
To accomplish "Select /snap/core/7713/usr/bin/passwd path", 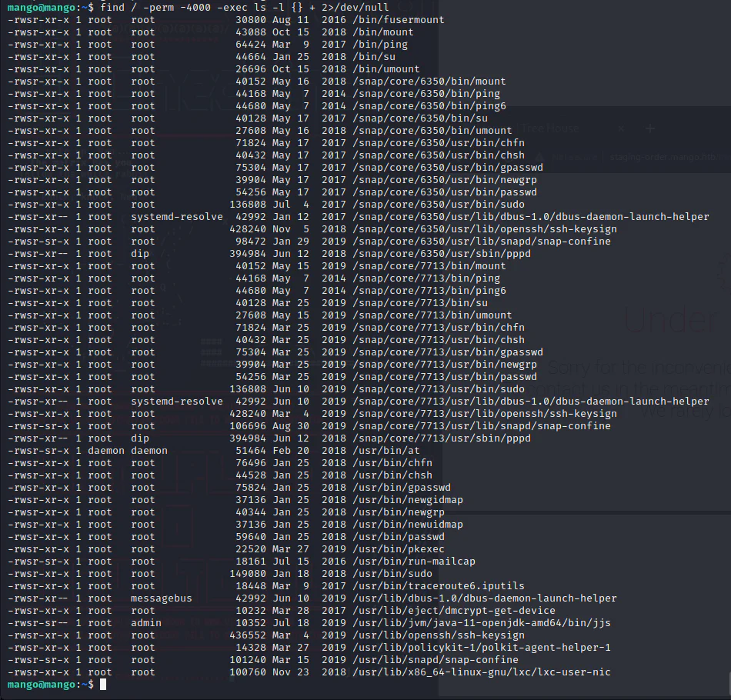I will tap(445, 377).
